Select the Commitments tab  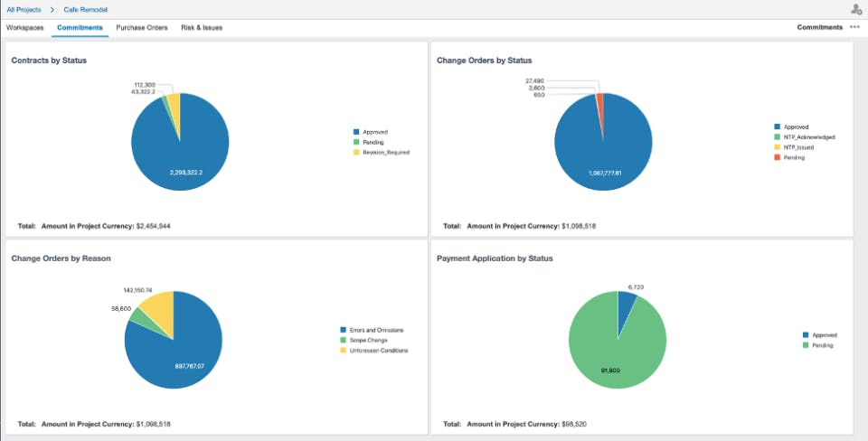pos(80,28)
